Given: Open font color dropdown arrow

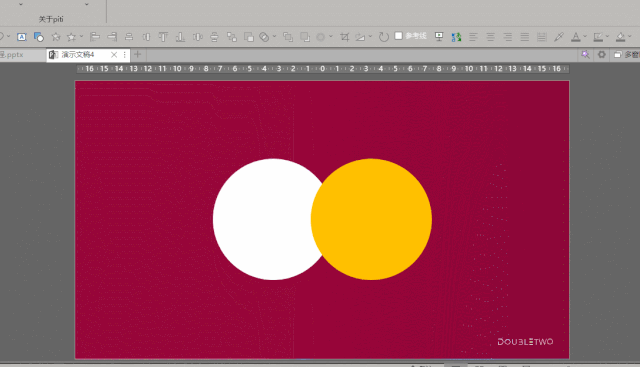Looking at the screenshot, I should point(585,37).
